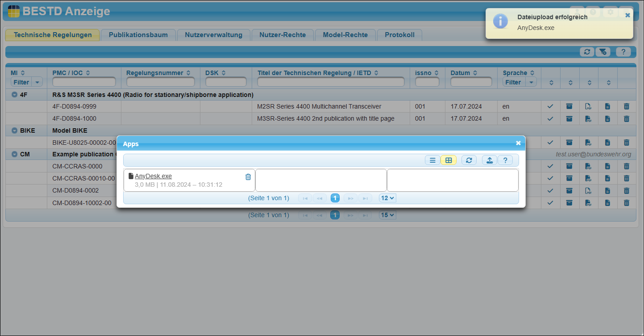The width and height of the screenshot is (644, 336).
Task: Switch to the Publikationsbaum tab
Action: tap(138, 35)
